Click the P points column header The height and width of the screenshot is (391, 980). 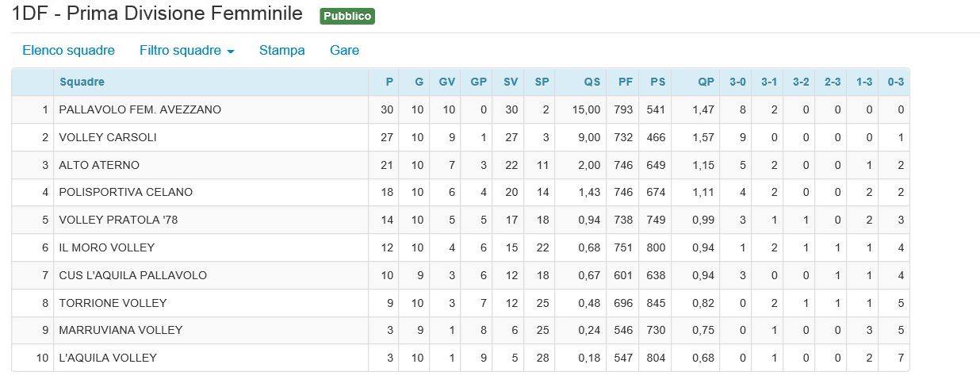pos(389,82)
